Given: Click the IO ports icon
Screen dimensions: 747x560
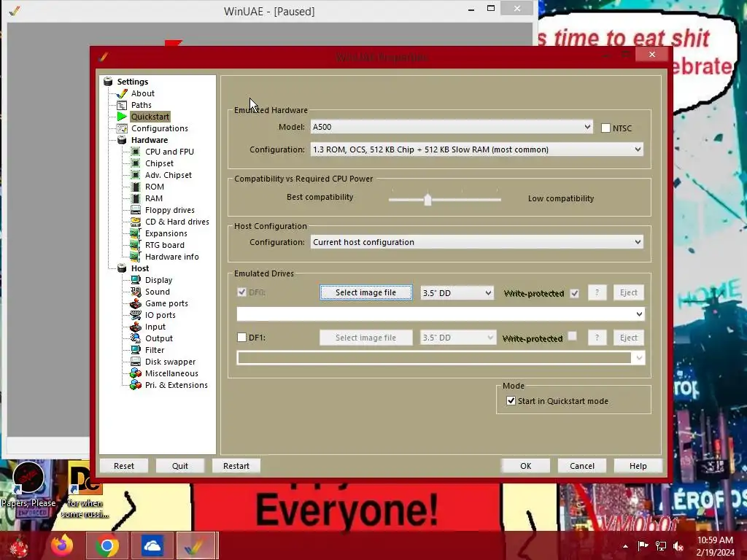Looking at the screenshot, I should pos(136,315).
